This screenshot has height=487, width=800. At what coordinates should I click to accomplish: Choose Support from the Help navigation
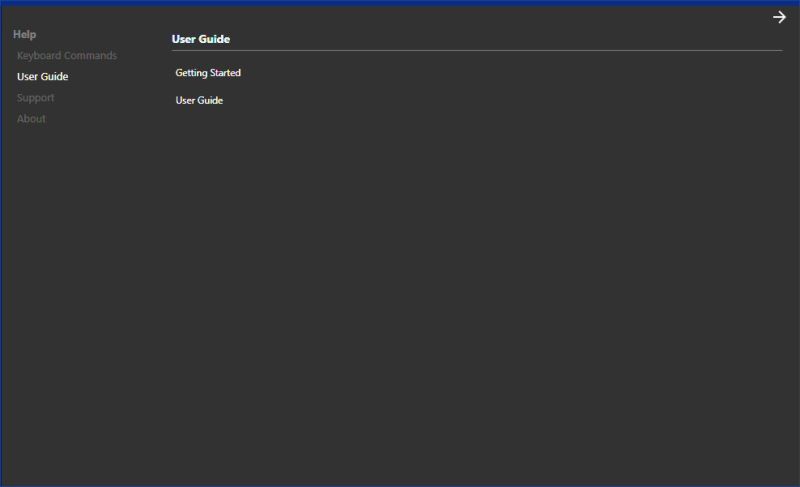(x=35, y=98)
